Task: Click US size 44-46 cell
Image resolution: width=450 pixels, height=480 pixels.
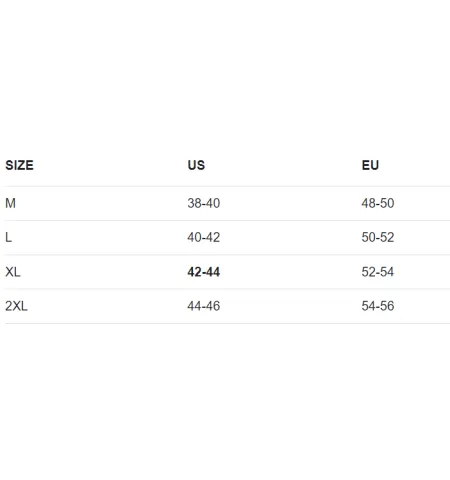Action: 204,306
